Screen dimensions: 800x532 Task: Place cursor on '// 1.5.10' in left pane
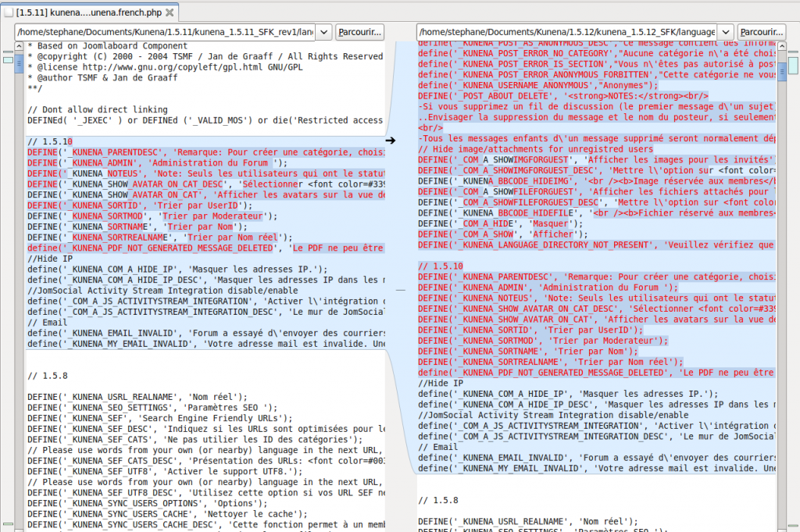48,141
